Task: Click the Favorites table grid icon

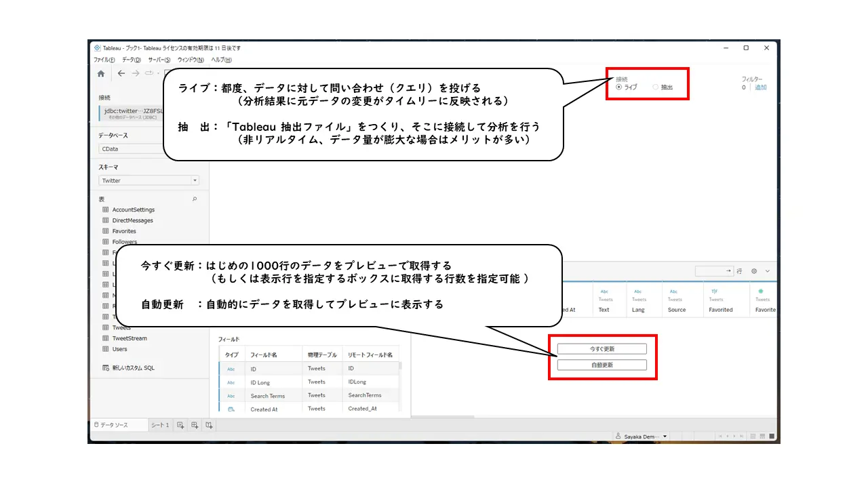Action: (106, 231)
